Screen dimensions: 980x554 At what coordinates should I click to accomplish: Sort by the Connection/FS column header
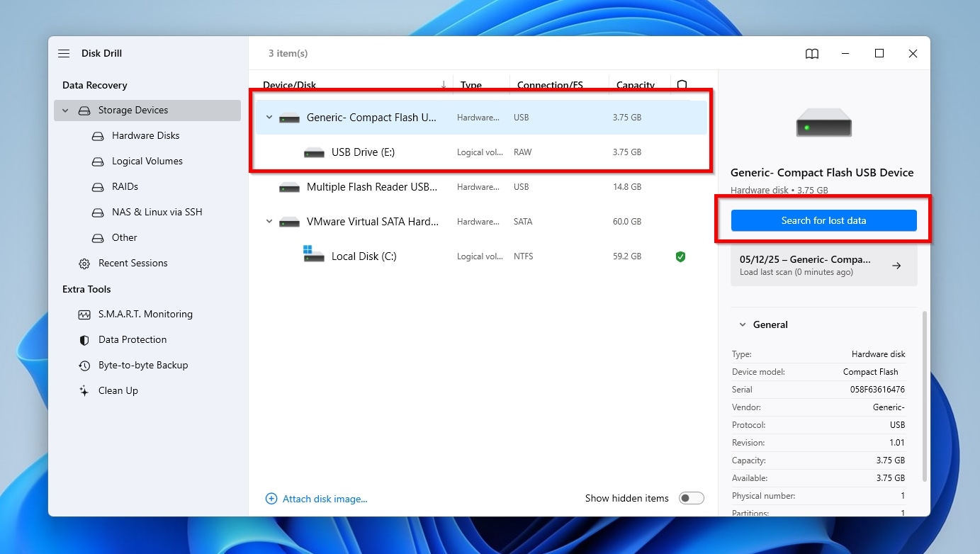point(550,85)
